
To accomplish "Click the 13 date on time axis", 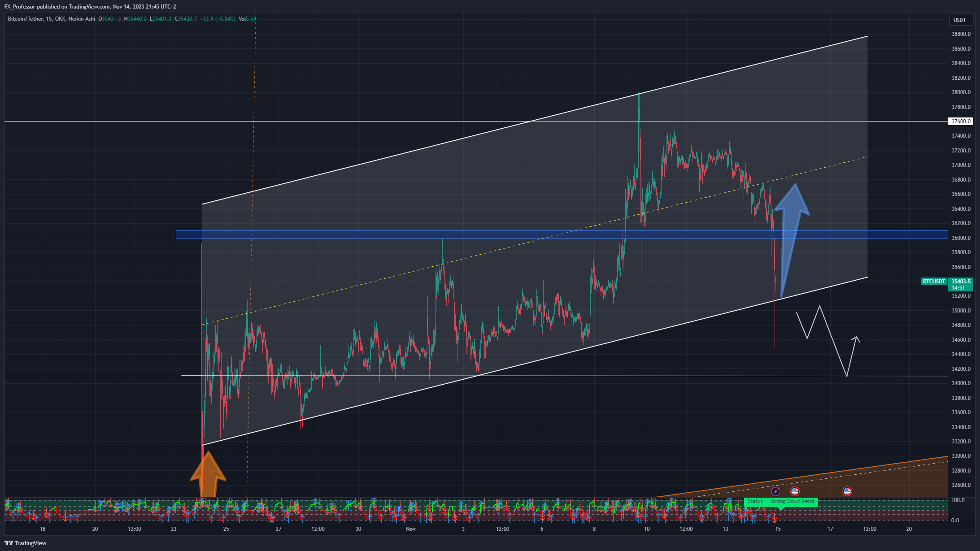I will coord(725,529).
